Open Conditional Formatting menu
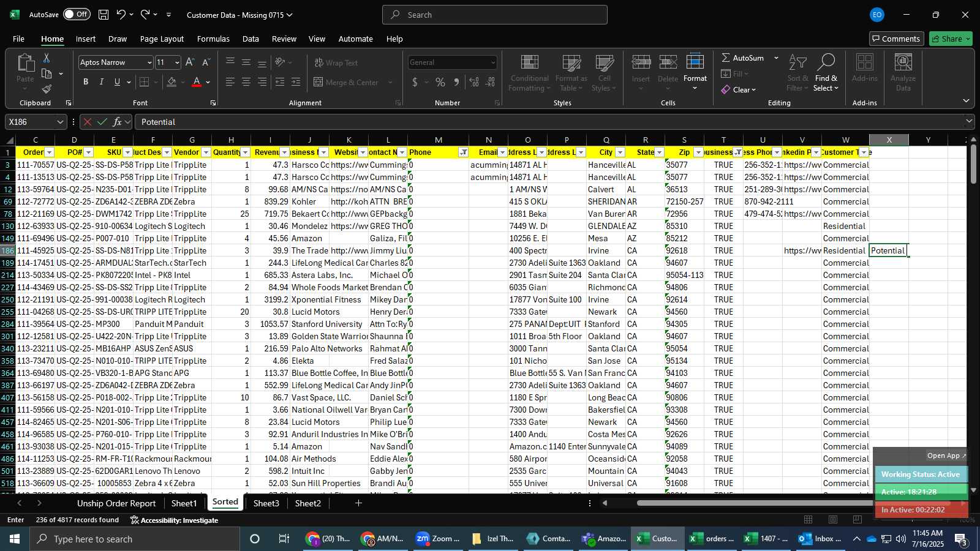 [530, 73]
